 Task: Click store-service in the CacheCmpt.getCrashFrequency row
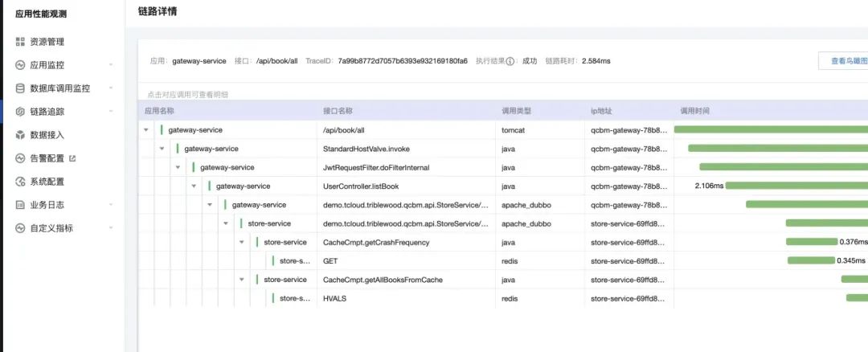pos(285,242)
